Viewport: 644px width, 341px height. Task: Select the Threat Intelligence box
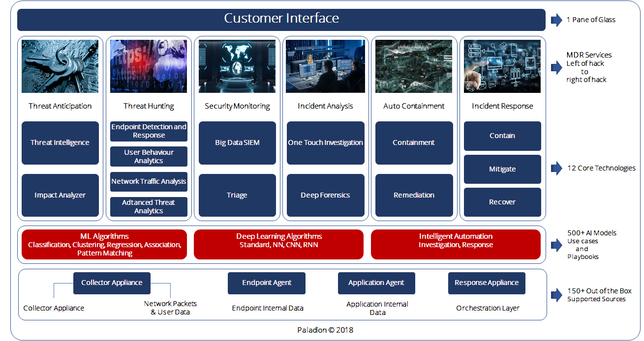60,142
